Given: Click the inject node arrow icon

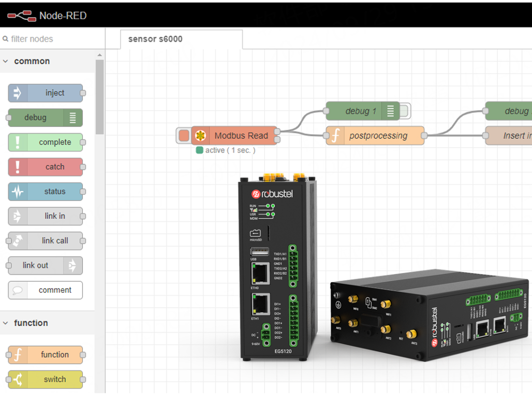Looking at the screenshot, I should tap(18, 93).
